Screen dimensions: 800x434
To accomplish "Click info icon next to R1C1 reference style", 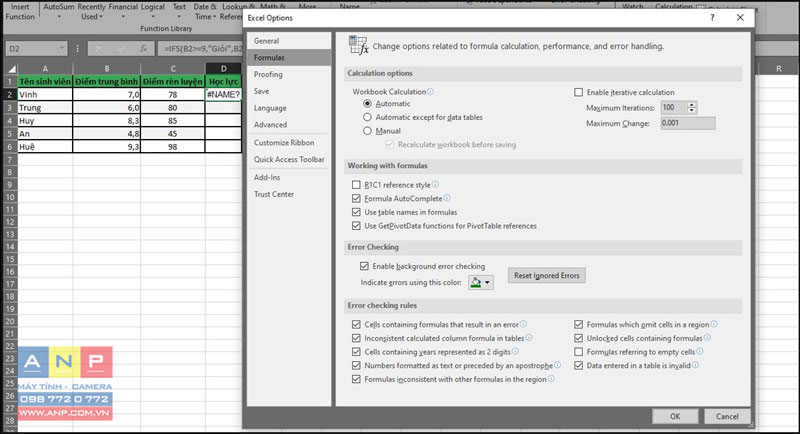I will click(x=435, y=184).
